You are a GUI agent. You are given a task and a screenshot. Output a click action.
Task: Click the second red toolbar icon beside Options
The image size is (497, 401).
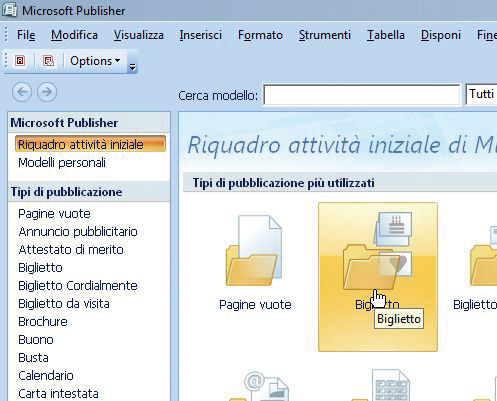49,61
